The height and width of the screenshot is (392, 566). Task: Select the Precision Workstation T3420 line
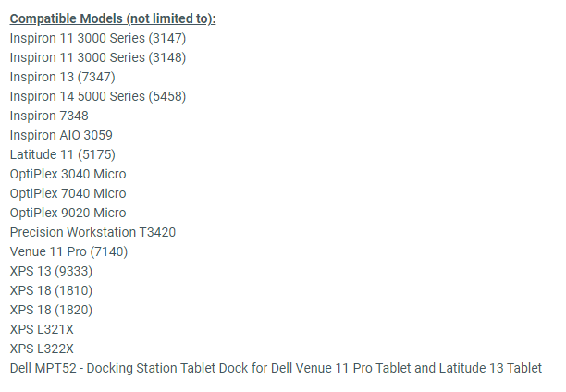coord(92,232)
